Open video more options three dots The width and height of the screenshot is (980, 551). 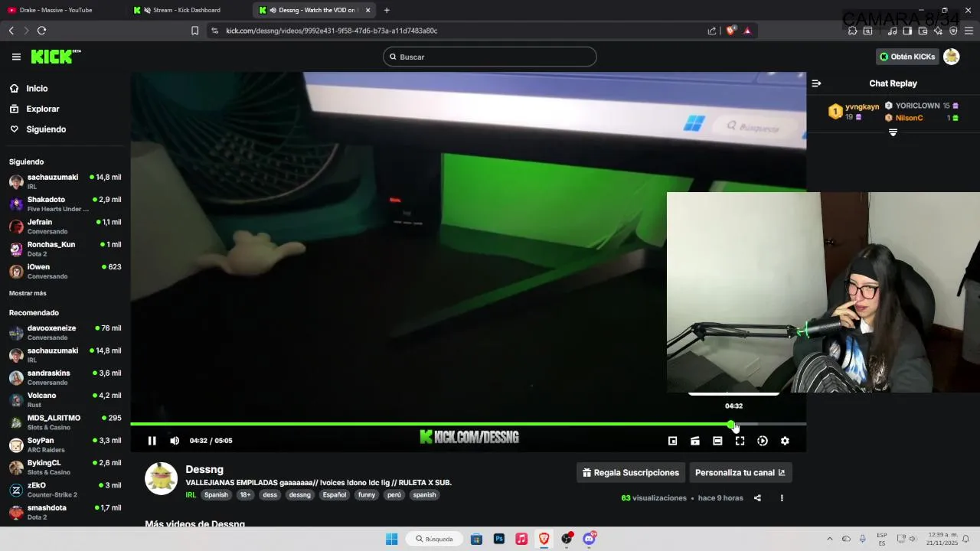[x=782, y=498]
